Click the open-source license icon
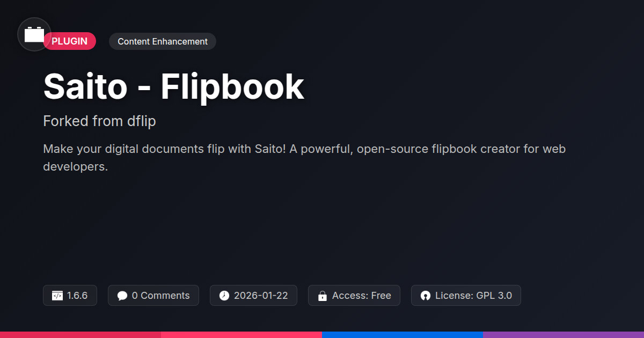The width and height of the screenshot is (644, 338). [x=426, y=296]
